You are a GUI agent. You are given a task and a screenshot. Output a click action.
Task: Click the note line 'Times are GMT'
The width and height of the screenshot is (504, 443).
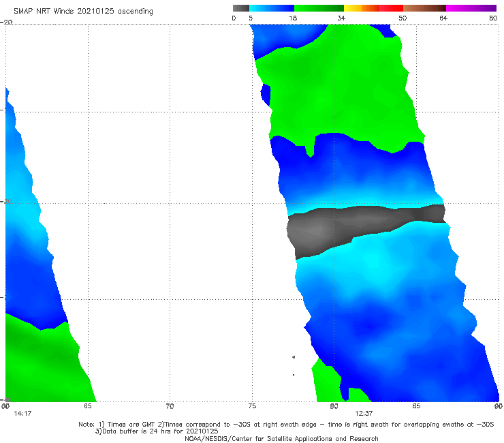pos(131,425)
